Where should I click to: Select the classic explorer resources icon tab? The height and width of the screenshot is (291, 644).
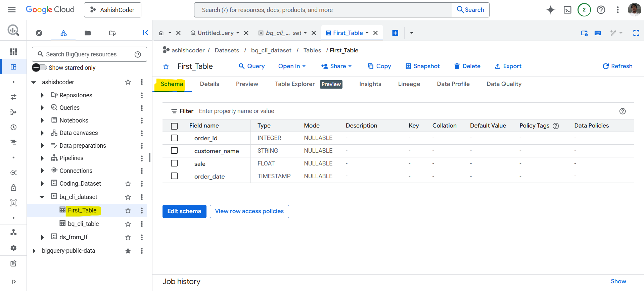63,33
